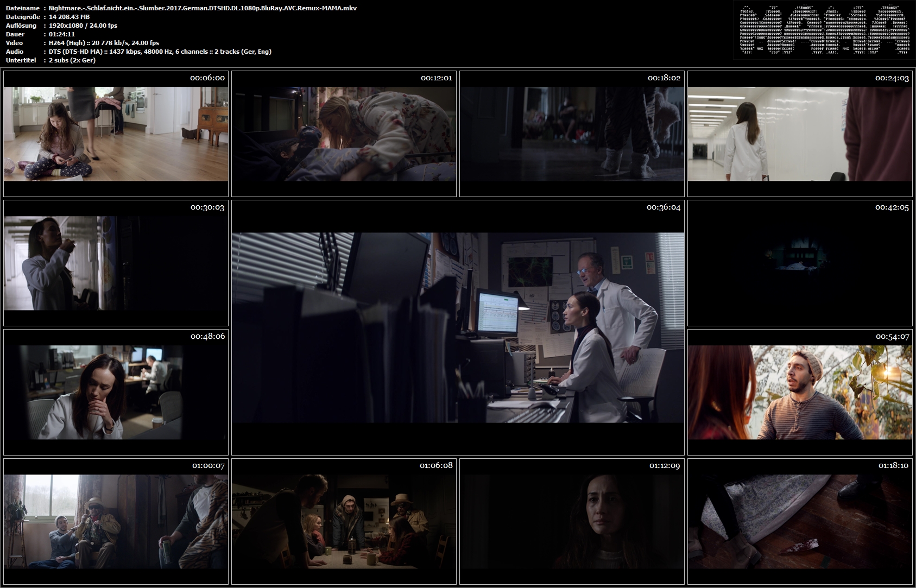916x588 pixels.
Task: Select the nearly black frame with dim bedroom
Action: [x=800, y=263]
